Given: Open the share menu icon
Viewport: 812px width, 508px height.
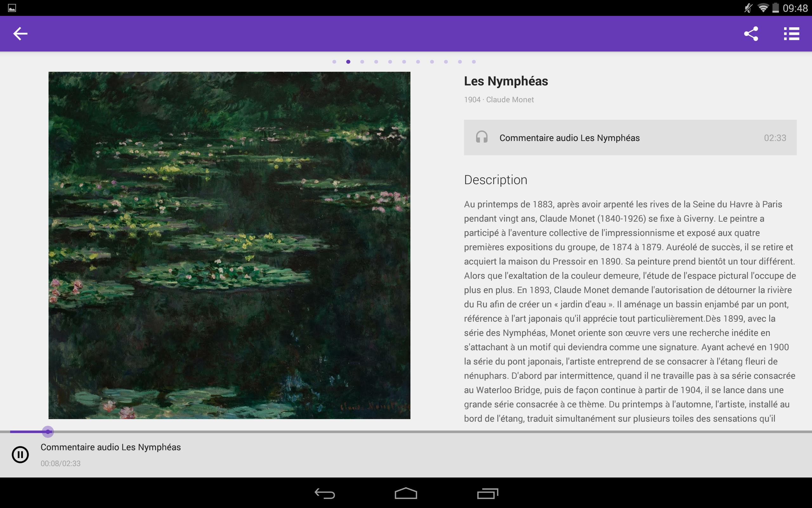Looking at the screenshot, I should click(751, 34).
